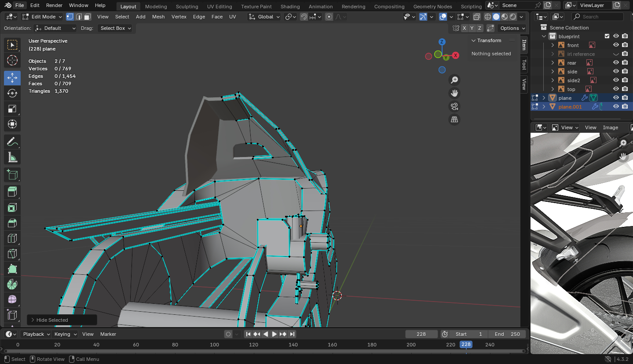Viewport: 633px width, 364px height.
Task: Toggle X axis mirror button
Action: tap(464, 28)
